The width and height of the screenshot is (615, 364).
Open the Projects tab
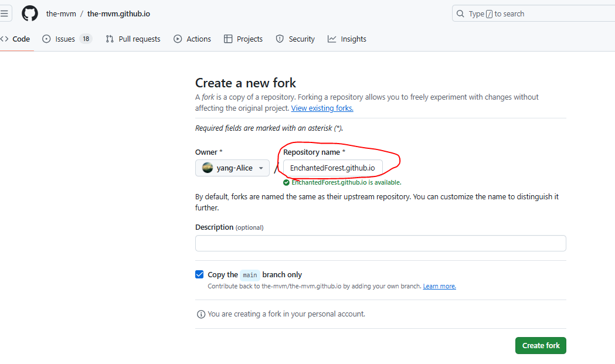[243, 39]
